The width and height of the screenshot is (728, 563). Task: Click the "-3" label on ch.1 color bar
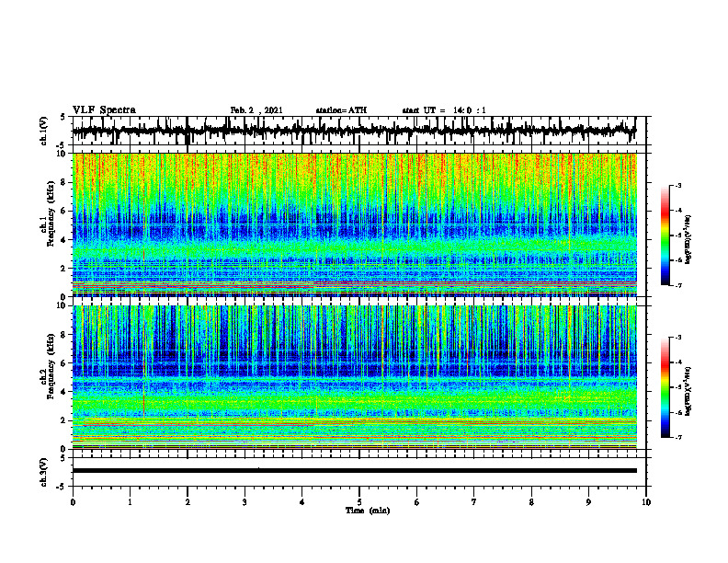coord(677,186)
